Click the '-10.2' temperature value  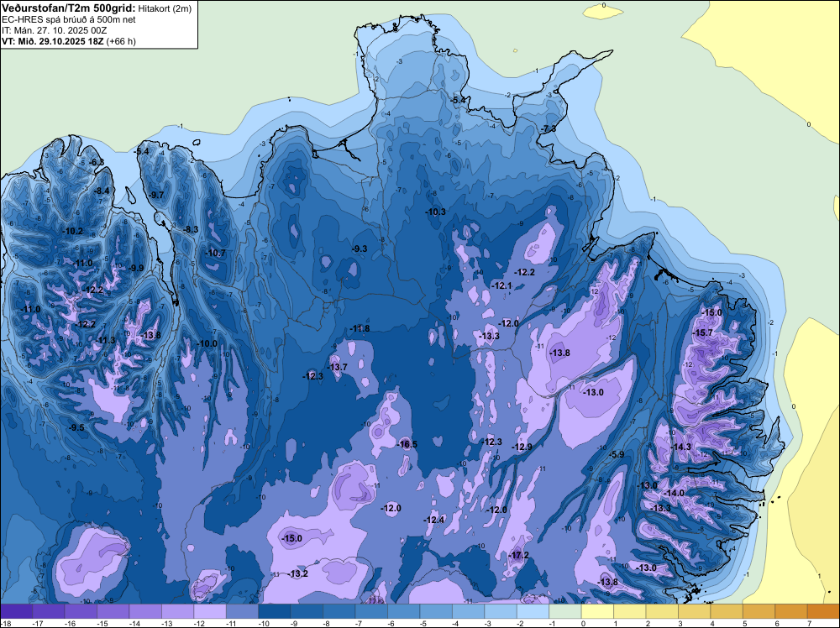(x=73, y=231)
